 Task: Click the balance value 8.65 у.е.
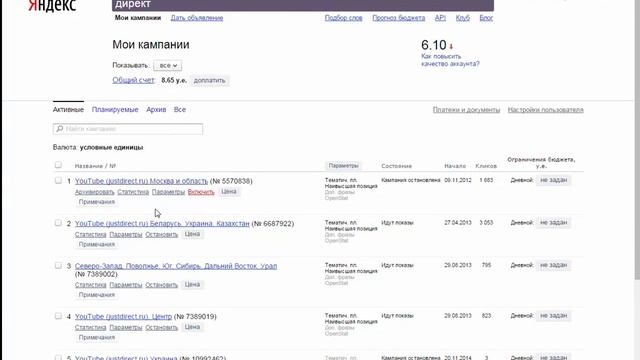point(174,80)
